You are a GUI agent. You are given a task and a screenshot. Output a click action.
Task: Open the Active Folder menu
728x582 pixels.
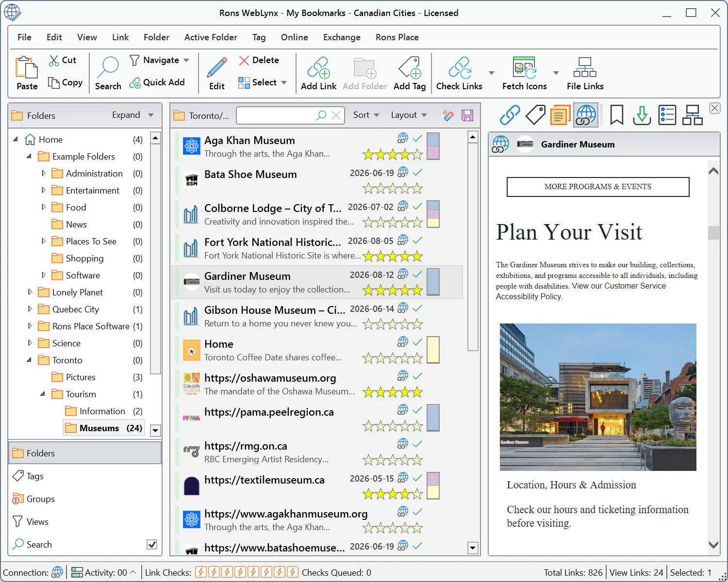(x=211, y=37)
